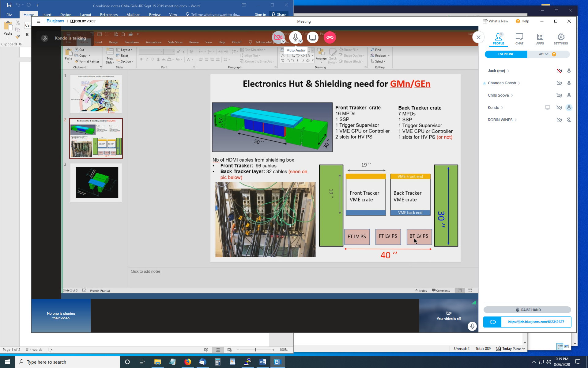Click Active filter help question mark

pos(554,54)
